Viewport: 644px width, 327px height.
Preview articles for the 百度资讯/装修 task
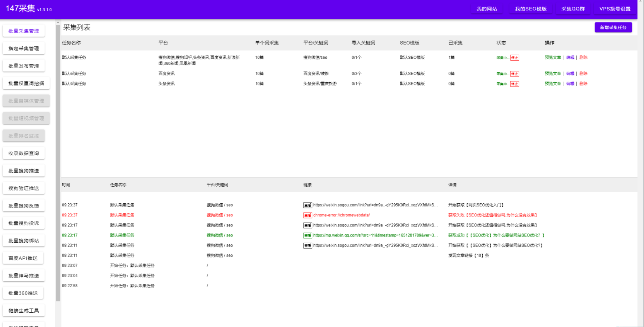pyautogui.click(x=553, y=73)
